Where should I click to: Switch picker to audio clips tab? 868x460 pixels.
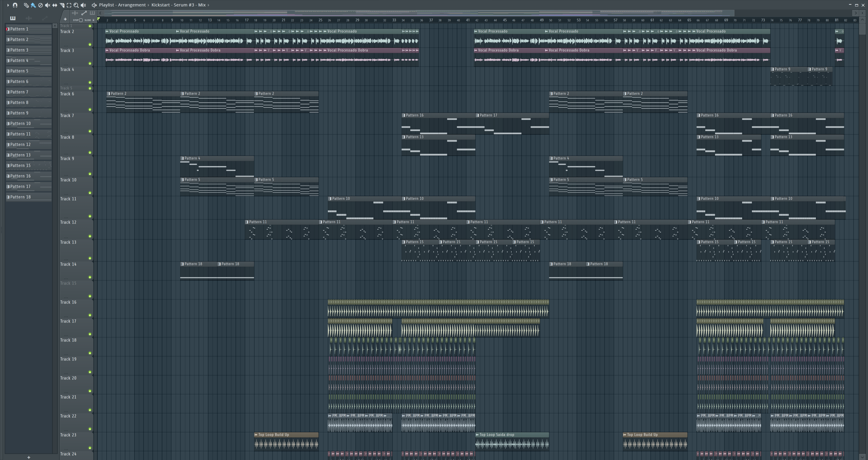29,18
